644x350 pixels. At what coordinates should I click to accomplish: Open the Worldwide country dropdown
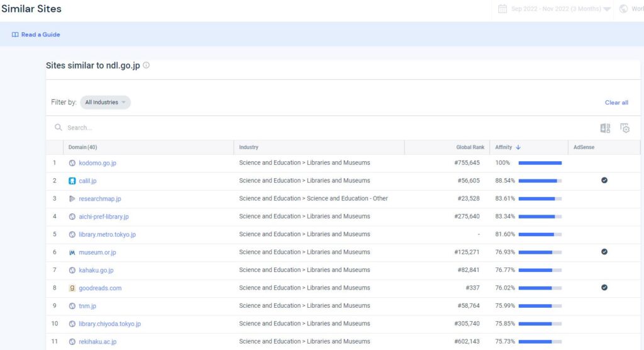[x=631, y=9]
